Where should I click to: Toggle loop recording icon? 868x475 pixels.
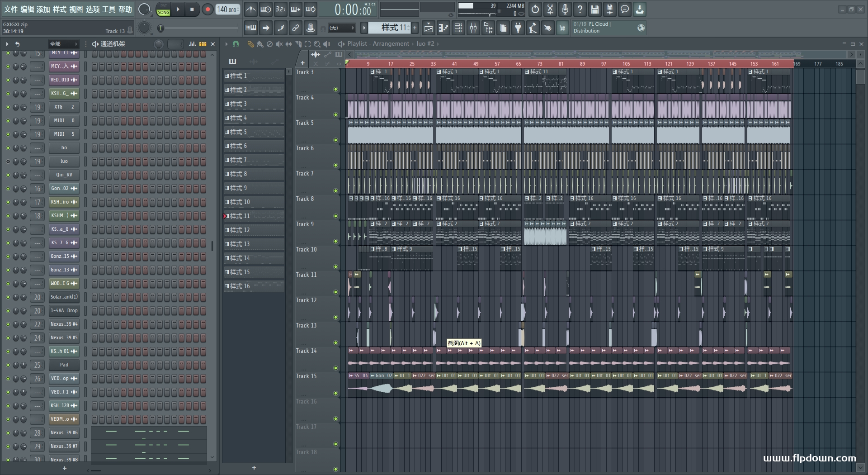click(x=311, y=9)
